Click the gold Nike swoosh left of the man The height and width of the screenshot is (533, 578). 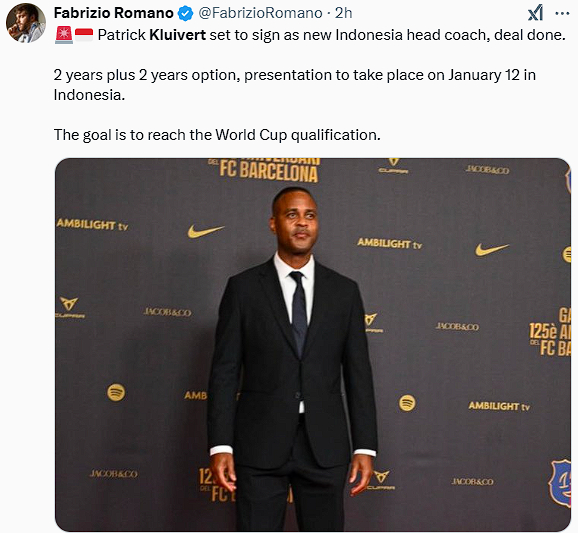[205, 231]
